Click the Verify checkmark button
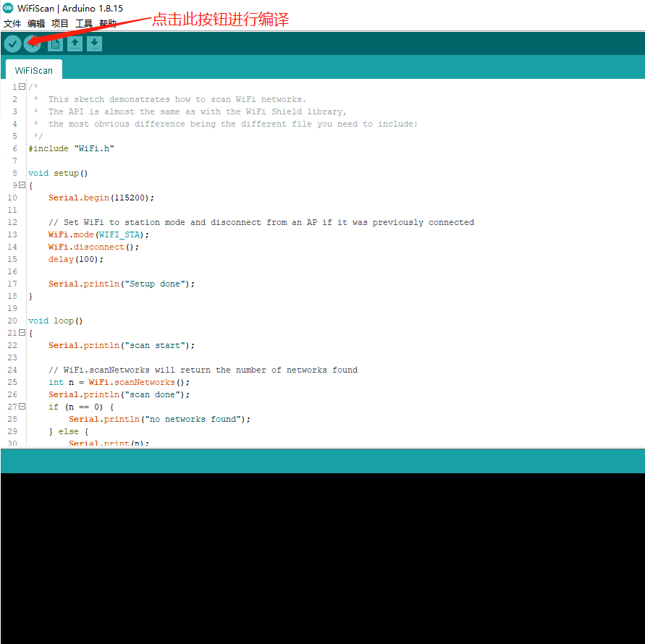Image resolution: width=645 pixels, height=644 pixels. tap(12, 43)
